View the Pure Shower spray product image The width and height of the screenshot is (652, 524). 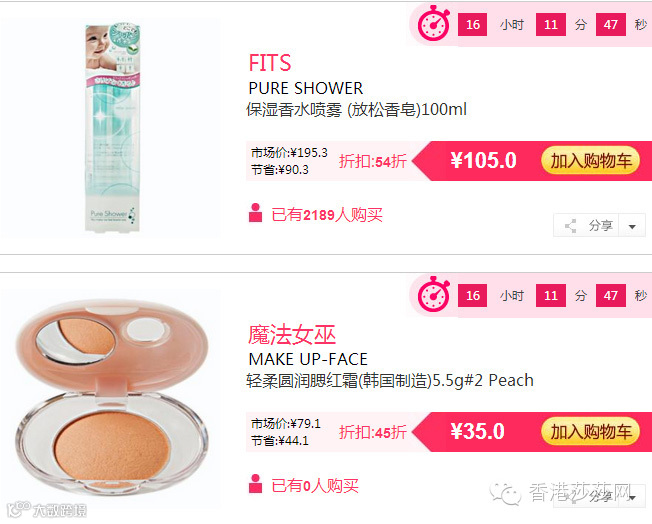pos(112,128)
